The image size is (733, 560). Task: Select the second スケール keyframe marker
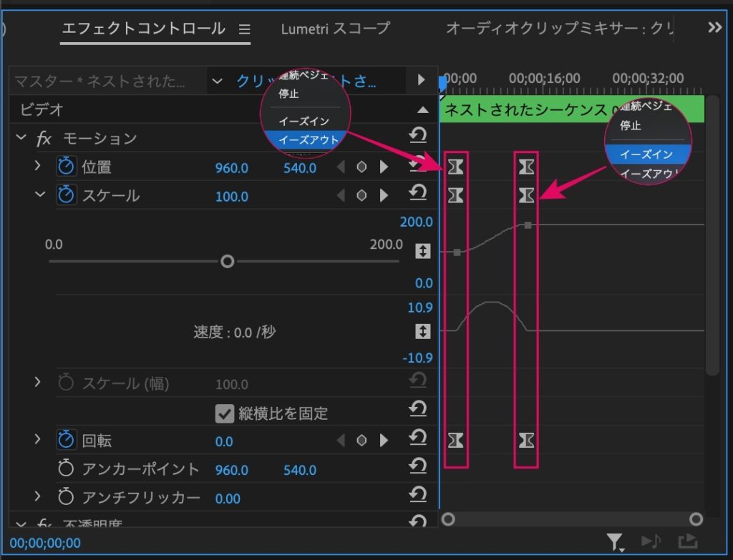click(526, 195)
